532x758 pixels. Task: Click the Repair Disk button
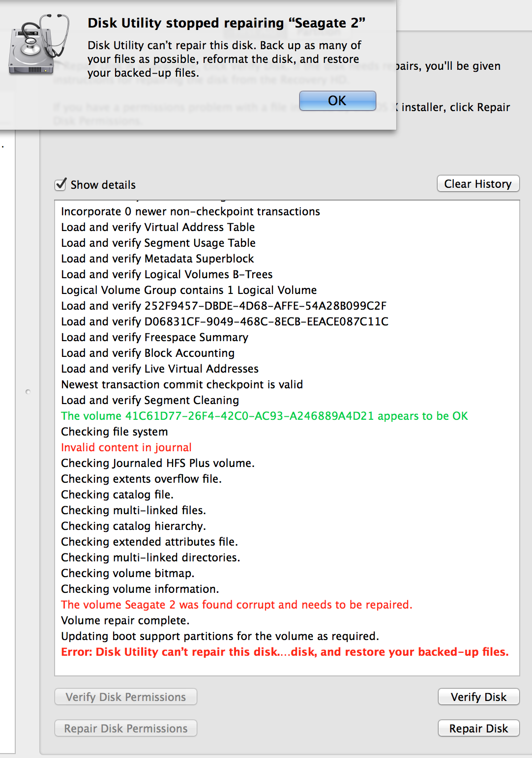[478, 728]
